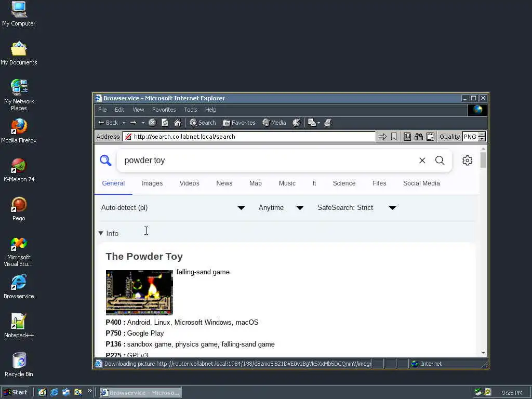Click the page scrollbar thumb
The width and height of the screenshot is (532, 399).
(483, 160)
